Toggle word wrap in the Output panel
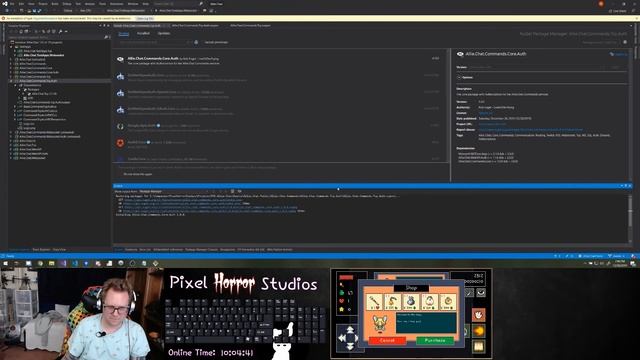 click(240, 191)
